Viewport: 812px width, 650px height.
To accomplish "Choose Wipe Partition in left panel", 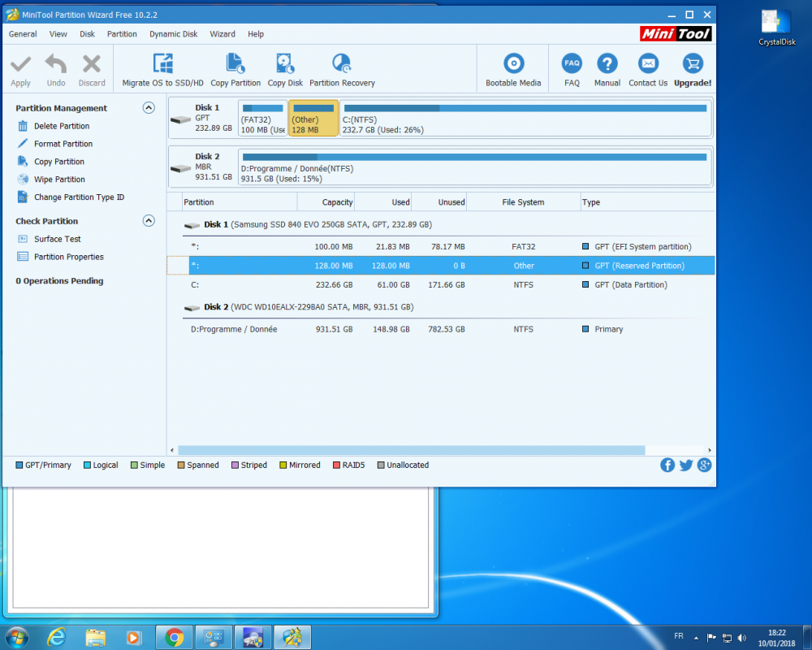I will coord(59,180).
